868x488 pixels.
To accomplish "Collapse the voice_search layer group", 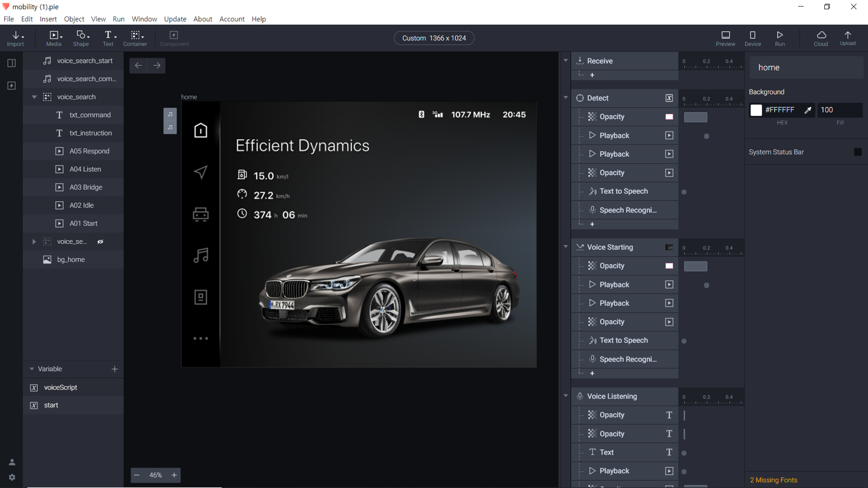I will (34, 97).
